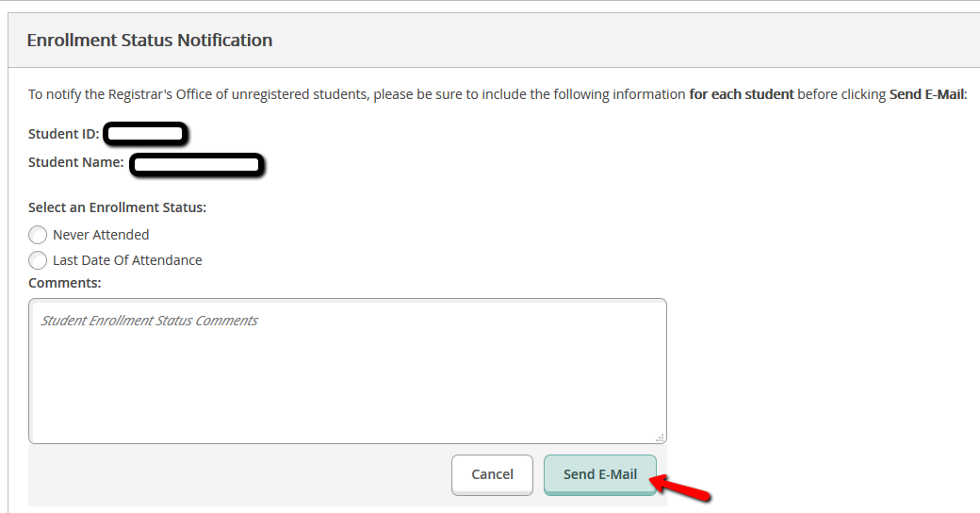Select the Never Attended radio button

click(x=38, y=235)
